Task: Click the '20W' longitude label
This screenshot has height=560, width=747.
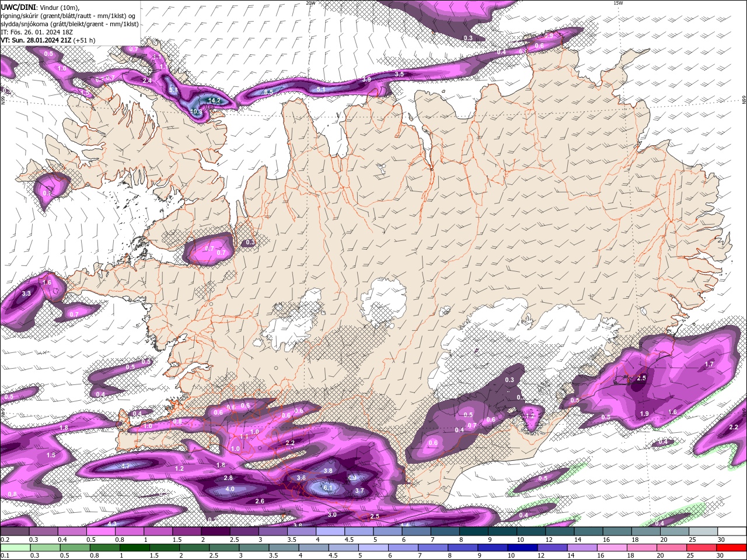Action: [310, 3]
